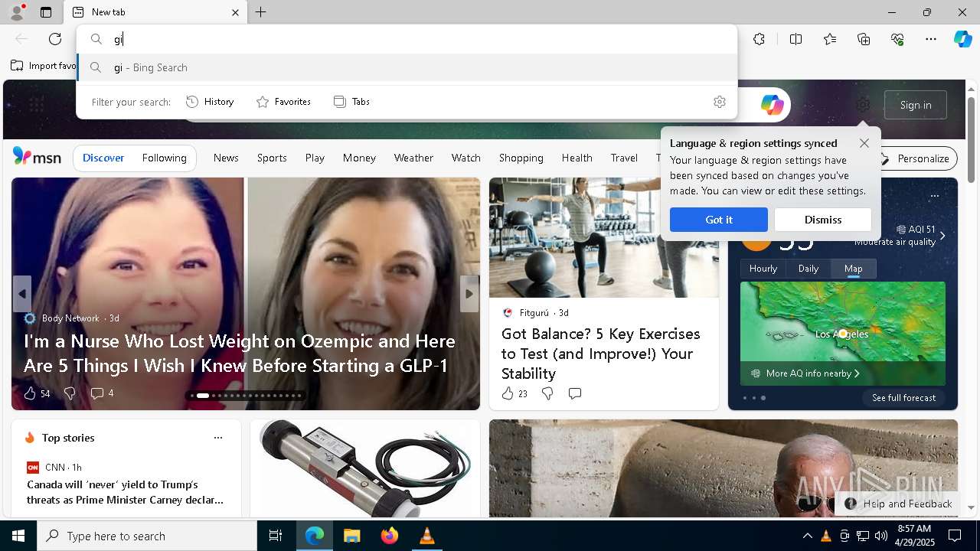Open page settings gear icon
This screenshot has width=980, height=551.
pyautogui.click(x=863, y=105)
